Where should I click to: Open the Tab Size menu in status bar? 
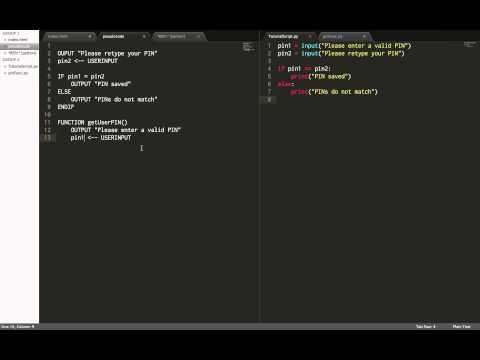click(x=425, y=327)
